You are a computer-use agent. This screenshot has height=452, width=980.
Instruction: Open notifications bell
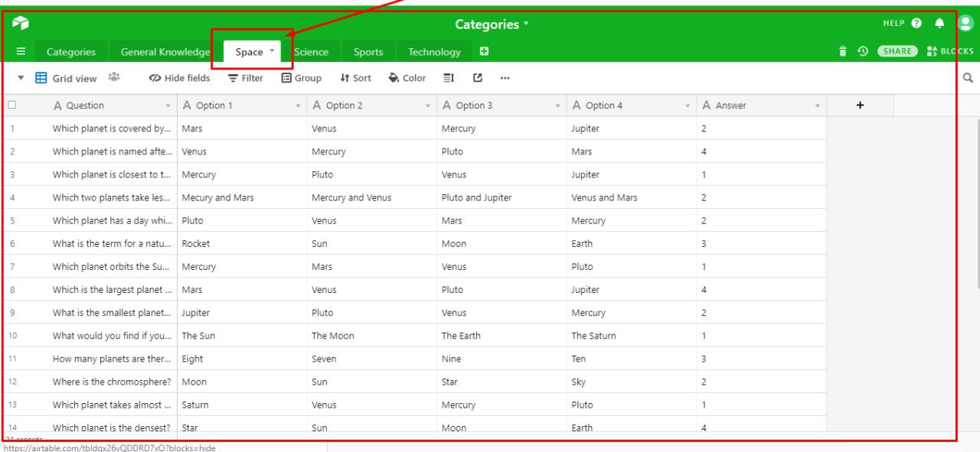click(939, 24)
